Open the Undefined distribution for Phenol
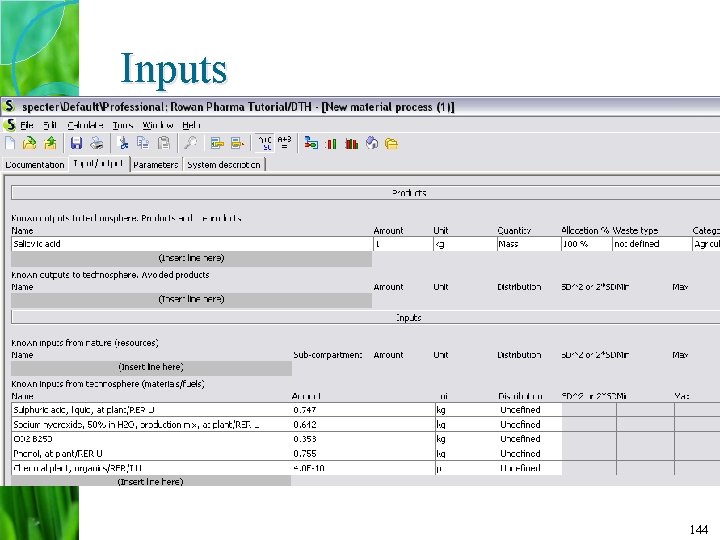The height and width of the screenshot is (540, 720). (529, 454)
